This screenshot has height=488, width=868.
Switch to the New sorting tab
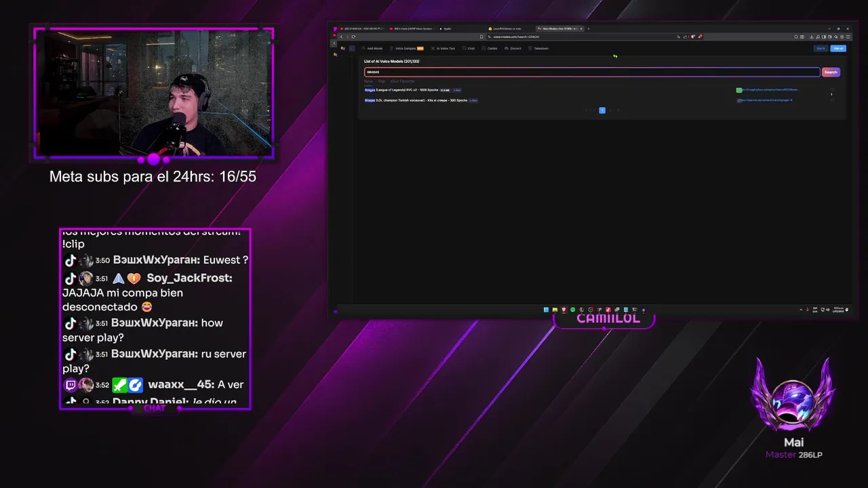click(368, 81)
